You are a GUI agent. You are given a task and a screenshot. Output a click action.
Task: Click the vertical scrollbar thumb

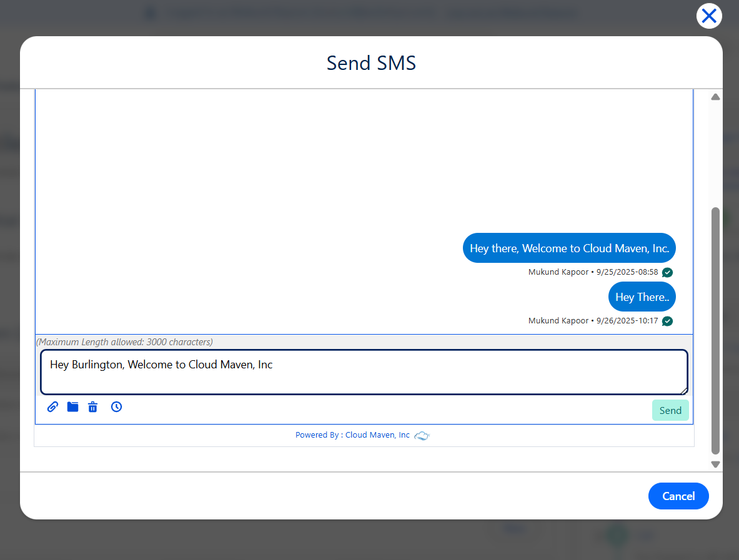pyautogui.click(x=715, y=331)
